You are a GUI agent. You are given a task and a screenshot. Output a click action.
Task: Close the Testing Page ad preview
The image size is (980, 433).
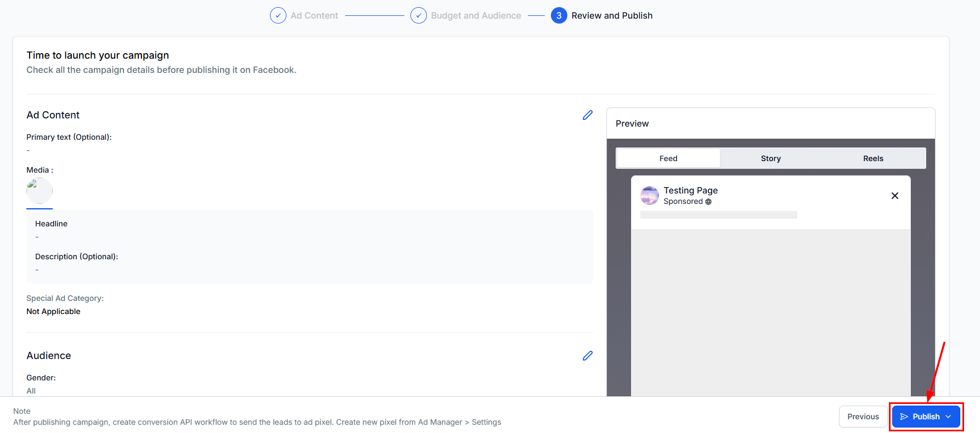pyautogui.click(x=895, y=196)
